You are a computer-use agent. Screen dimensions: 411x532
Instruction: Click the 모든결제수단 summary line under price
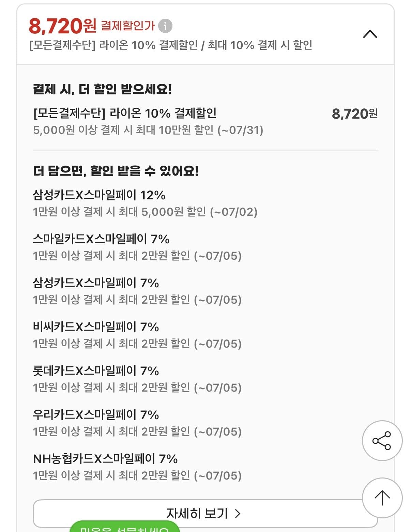(x=171, y=45)
